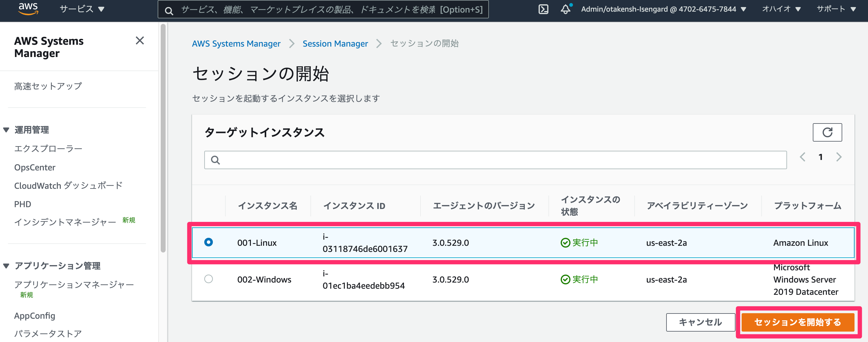Click the アベイラビリティーゾーン column header
Image resolution: width=868 pixels, height=342 pixels.
point(697,206)
